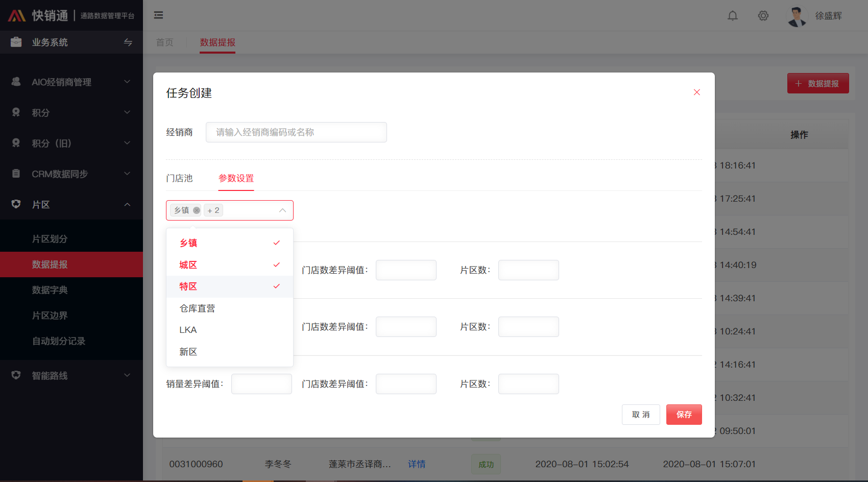Focus the first 片区数 input

[528, 270]
